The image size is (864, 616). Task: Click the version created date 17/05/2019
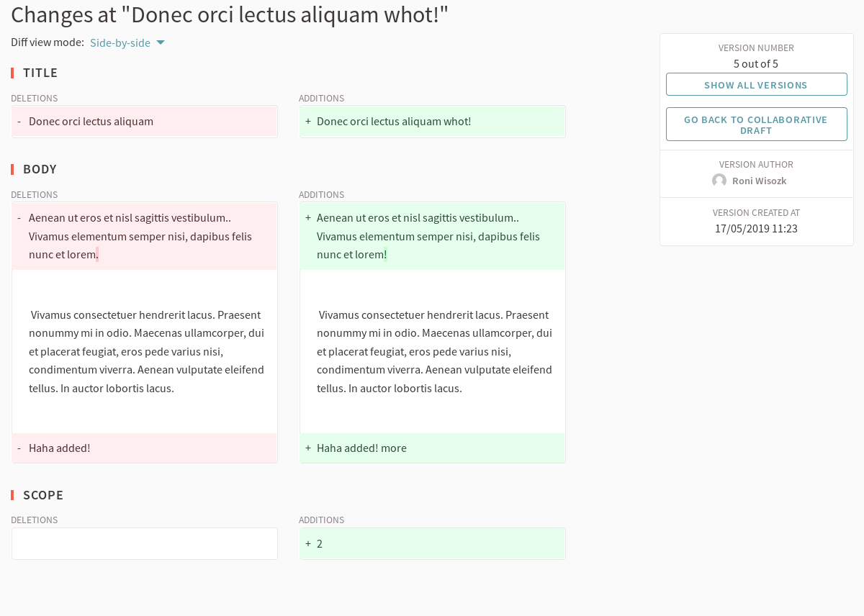(x=756, y=228)
